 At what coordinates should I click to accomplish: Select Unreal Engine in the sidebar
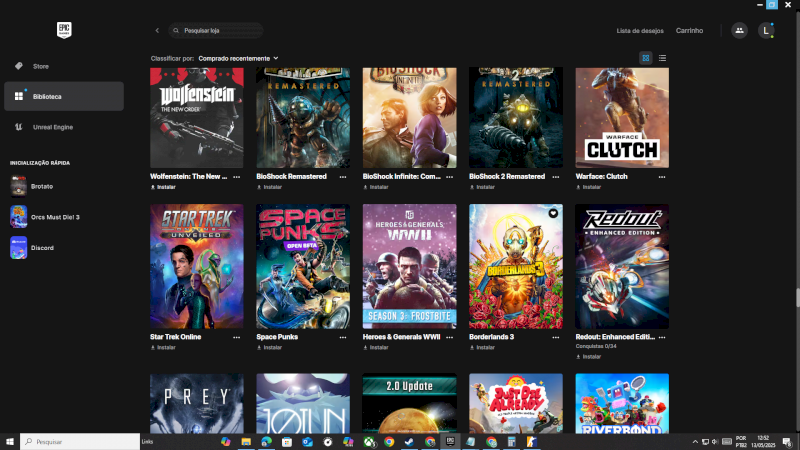tap(53, 127)
